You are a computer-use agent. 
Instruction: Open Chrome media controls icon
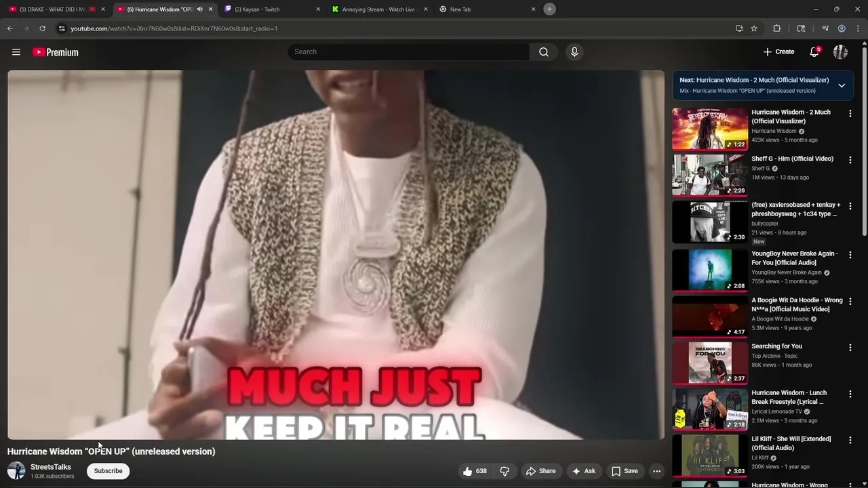(825, 28)
